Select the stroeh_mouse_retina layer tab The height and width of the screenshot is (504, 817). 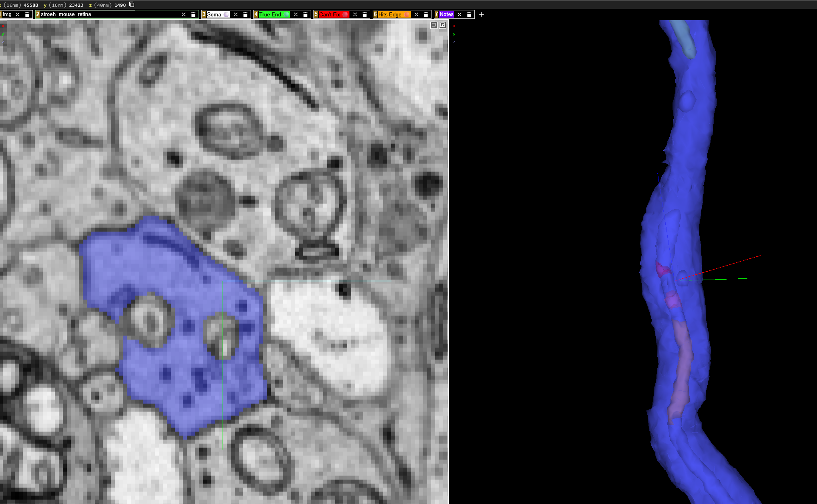pos(66,14)
